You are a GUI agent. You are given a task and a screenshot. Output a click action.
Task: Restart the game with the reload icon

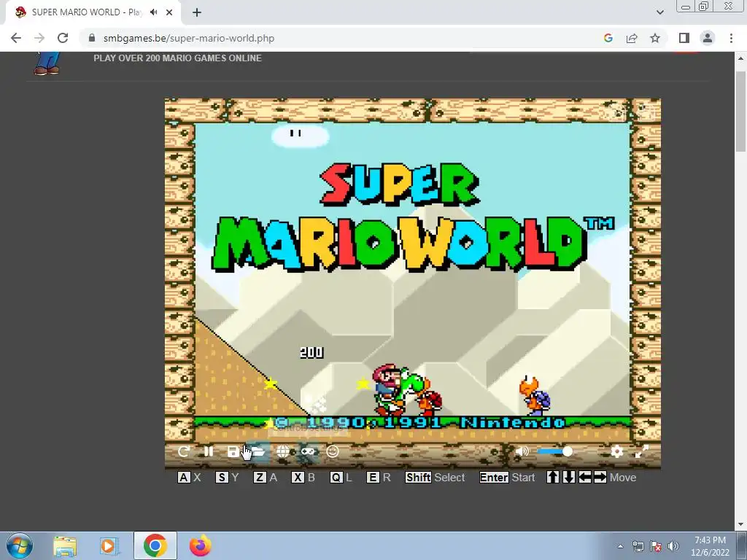point(184,451)
